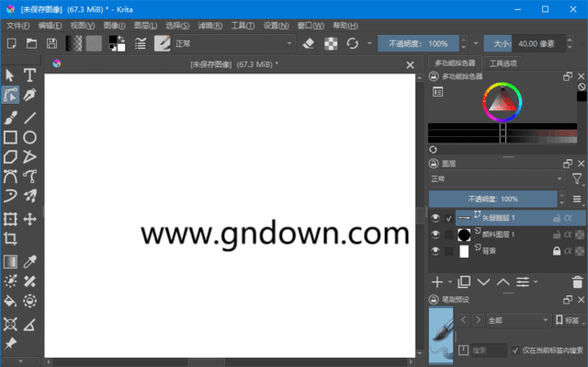Delete the layer with trash icon
Image resolution: width=588 pixels, height=367 pixels.
[578, 281]
